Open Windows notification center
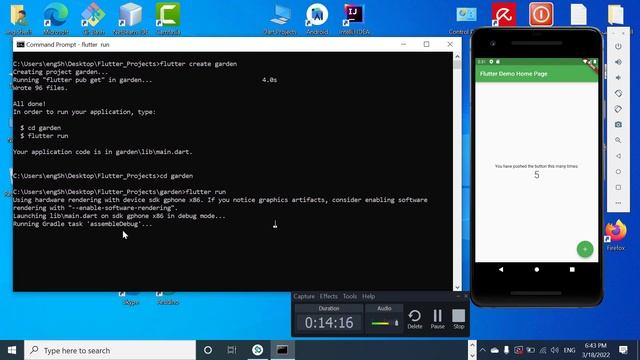 click(623, 350)
